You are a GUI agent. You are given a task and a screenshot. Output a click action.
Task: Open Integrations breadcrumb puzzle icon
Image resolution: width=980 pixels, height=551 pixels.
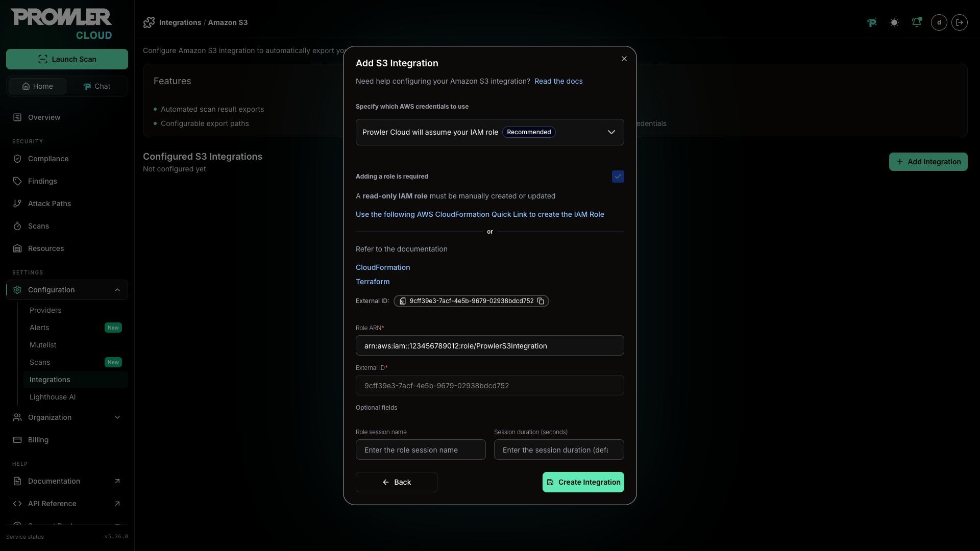149,22
